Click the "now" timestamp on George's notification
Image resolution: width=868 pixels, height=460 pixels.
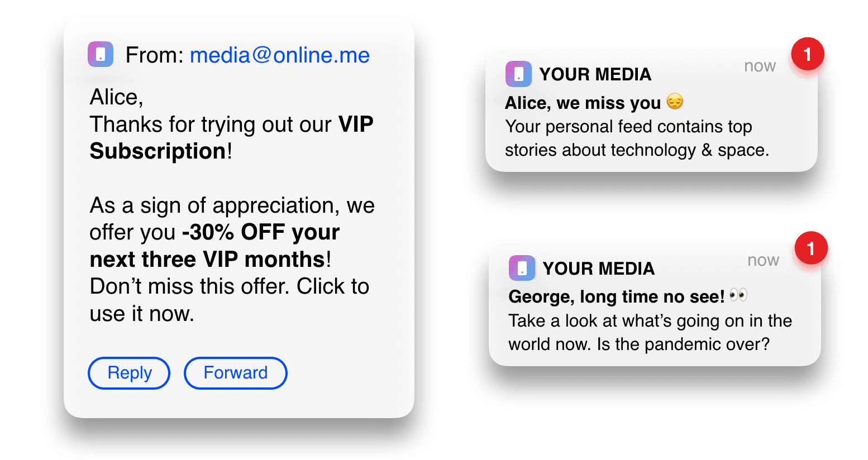(763, 260)
